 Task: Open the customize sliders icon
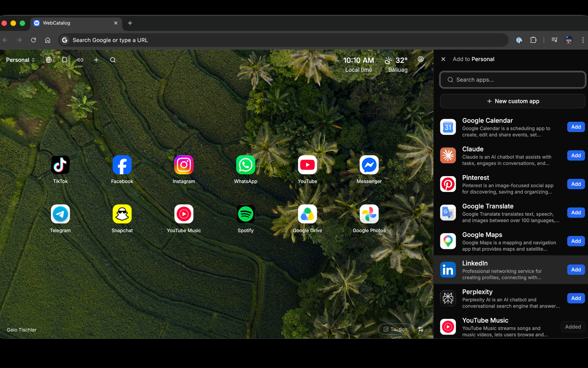point(421,329)
